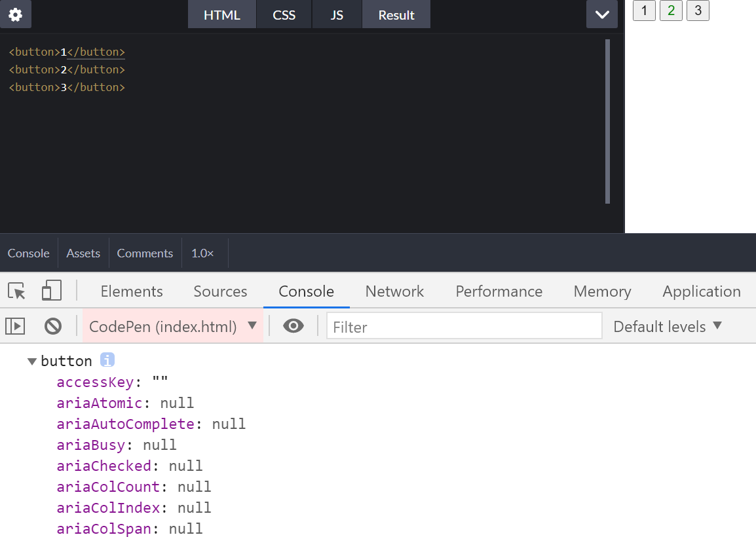Open DevTools Performance tab

click(x=499, y=291)
